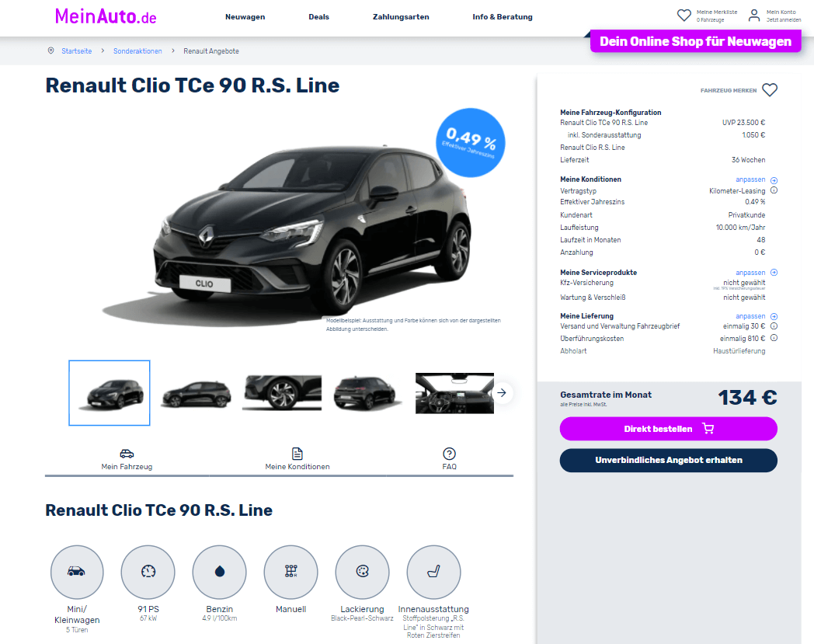The height and width of the screenshot is (644, 814).
Task: Open the Deals menu
Action: pos(318,16)
